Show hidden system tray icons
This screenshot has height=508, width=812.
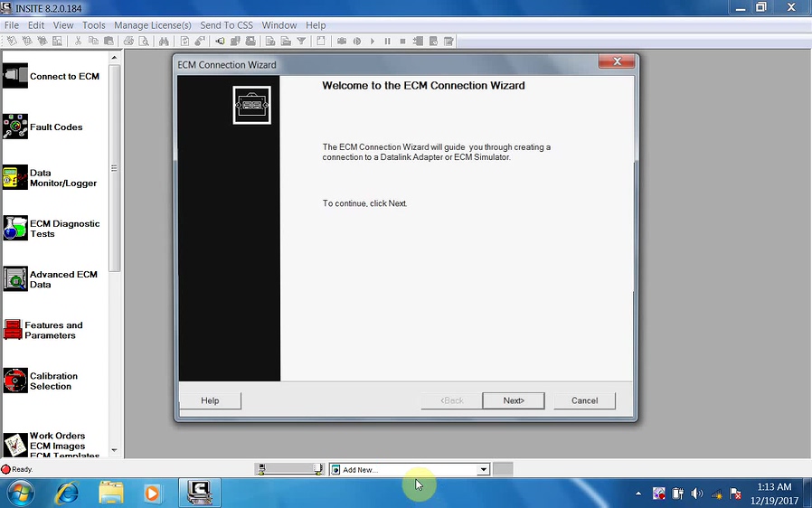(638, 494)
